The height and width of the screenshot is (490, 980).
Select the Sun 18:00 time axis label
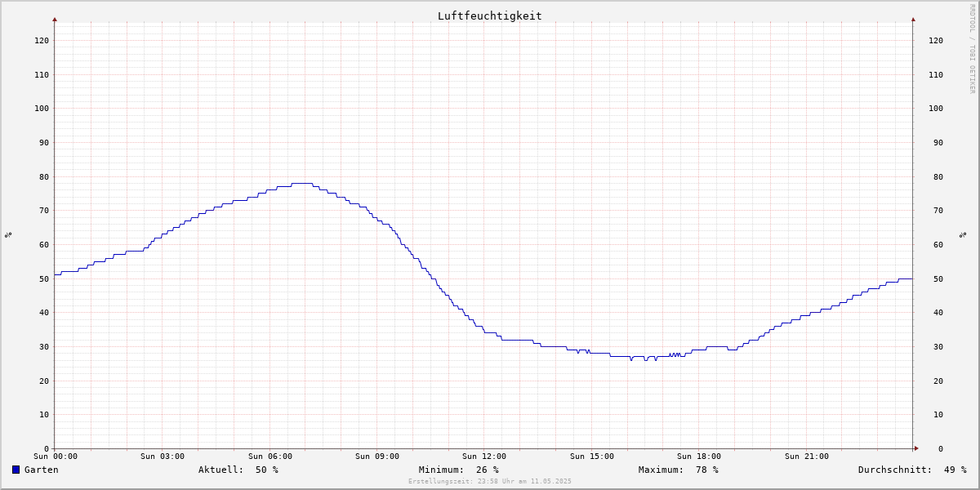pyautogui.click(x=699, y=457)
